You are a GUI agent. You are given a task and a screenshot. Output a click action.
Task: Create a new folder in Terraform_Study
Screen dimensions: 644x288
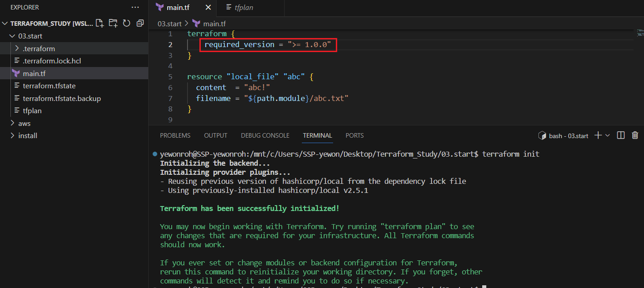tap(113, 23)
